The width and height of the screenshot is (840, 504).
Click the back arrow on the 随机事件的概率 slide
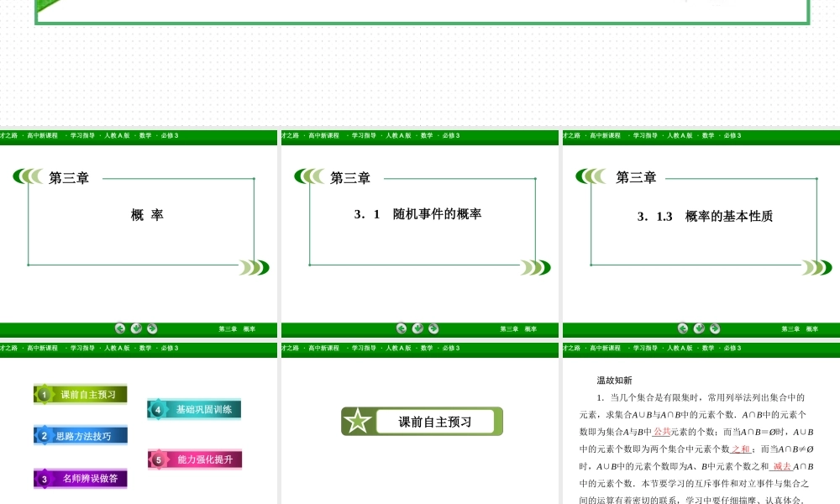[402, 328]
